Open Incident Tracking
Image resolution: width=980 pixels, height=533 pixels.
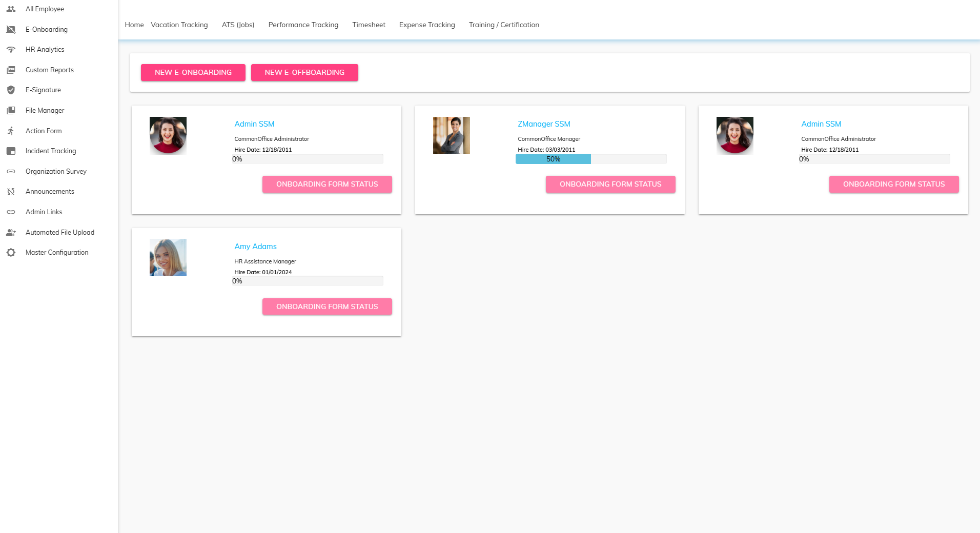click(x=50, y=151)
